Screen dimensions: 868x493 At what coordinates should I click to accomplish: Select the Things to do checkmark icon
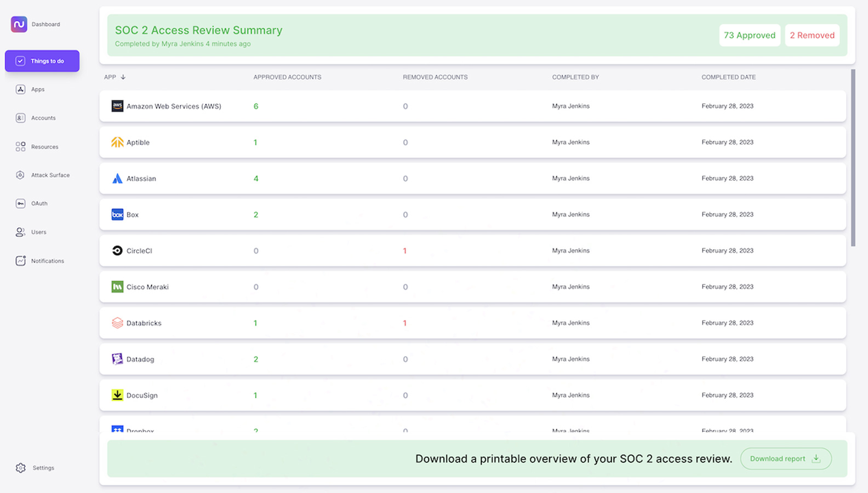(x=20, y=61)
